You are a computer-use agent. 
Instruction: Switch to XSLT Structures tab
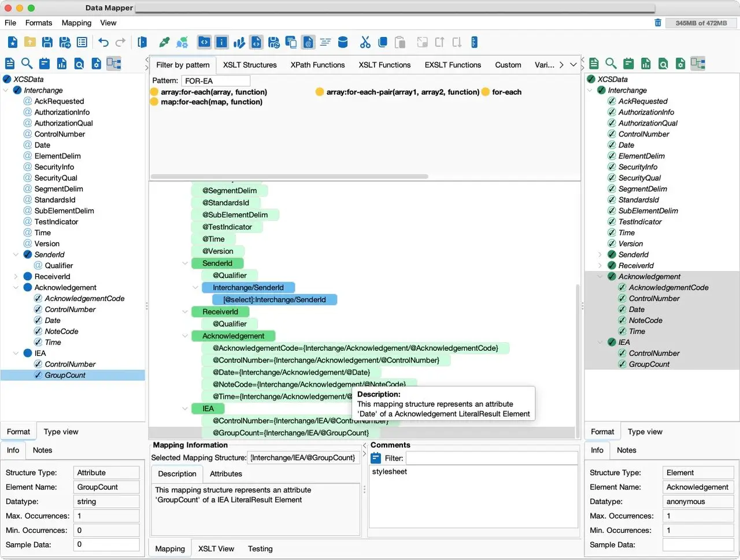[x=250, y=65]
